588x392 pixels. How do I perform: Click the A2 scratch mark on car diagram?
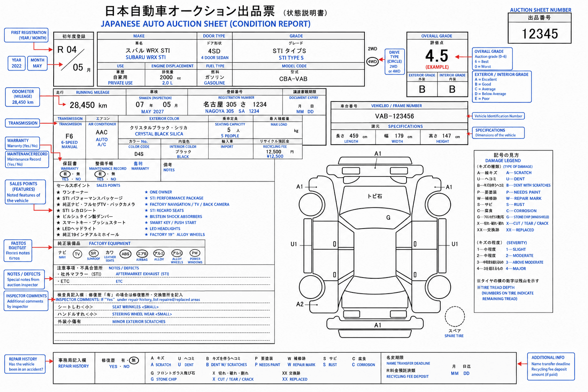tap(300, 304)
